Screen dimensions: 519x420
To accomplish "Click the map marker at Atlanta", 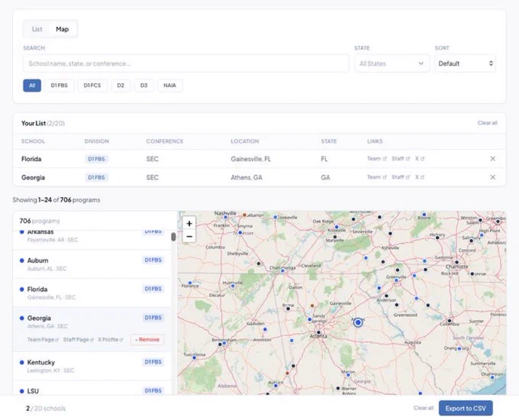I will [x=318, y=332].
